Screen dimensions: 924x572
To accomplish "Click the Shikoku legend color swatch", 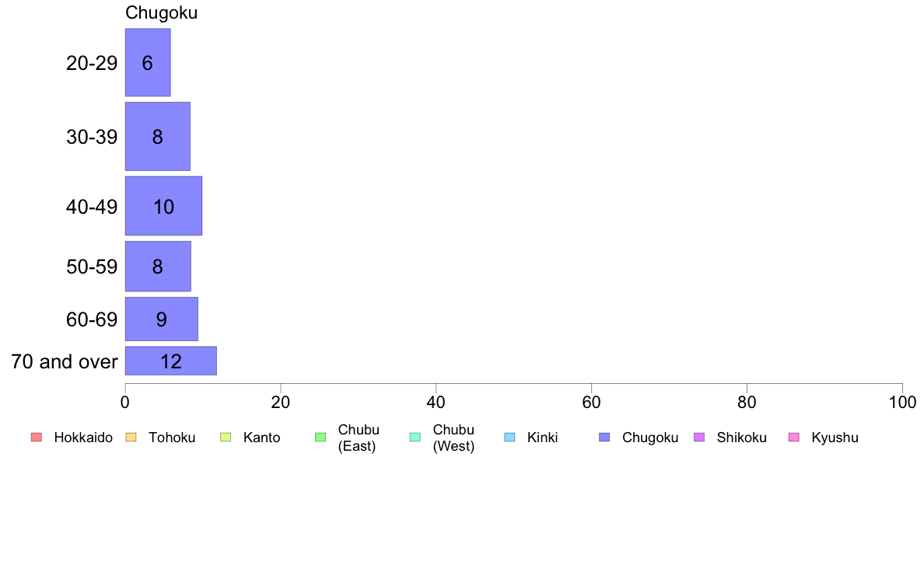I will click(699, 437).
